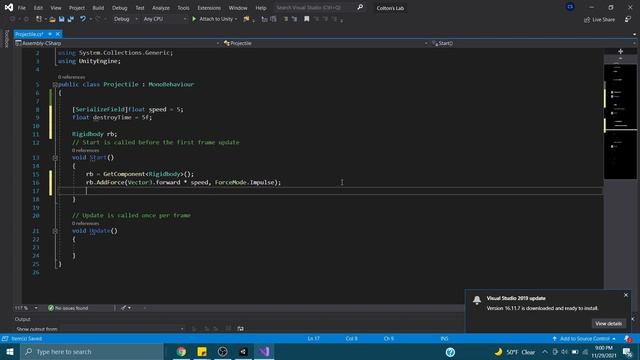Open the File menu
This screenshot has width=640, height=360.
point(22,8)
